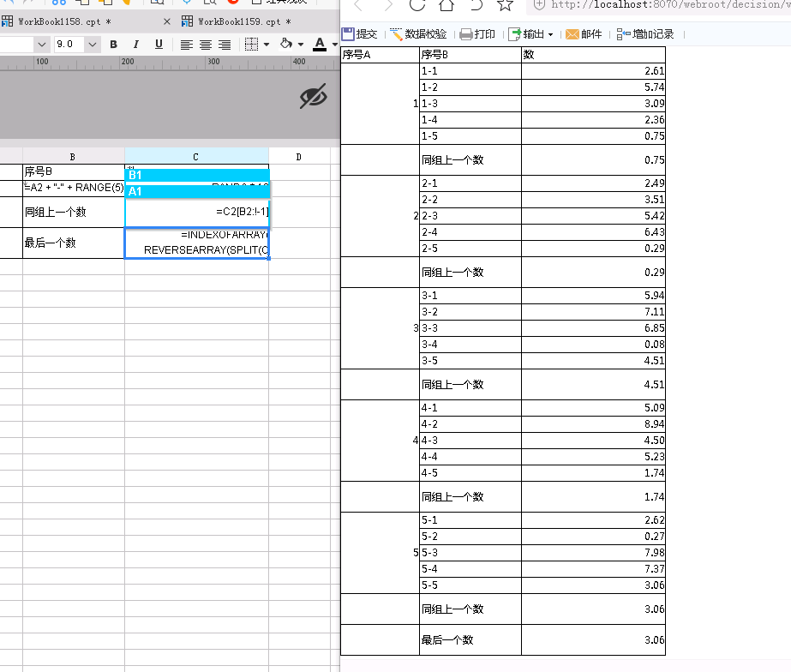The image size is (791, 672).
Task: Click preview value 5.74
Action: coord(654,87)
